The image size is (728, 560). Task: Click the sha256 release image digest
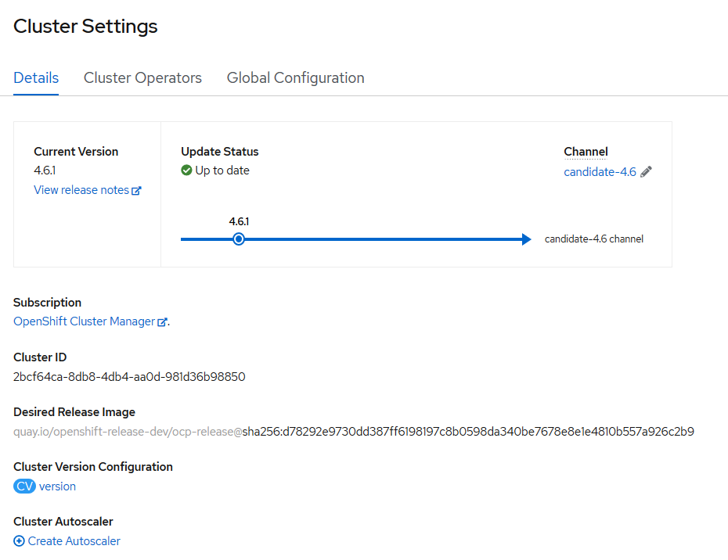(468, 432)
